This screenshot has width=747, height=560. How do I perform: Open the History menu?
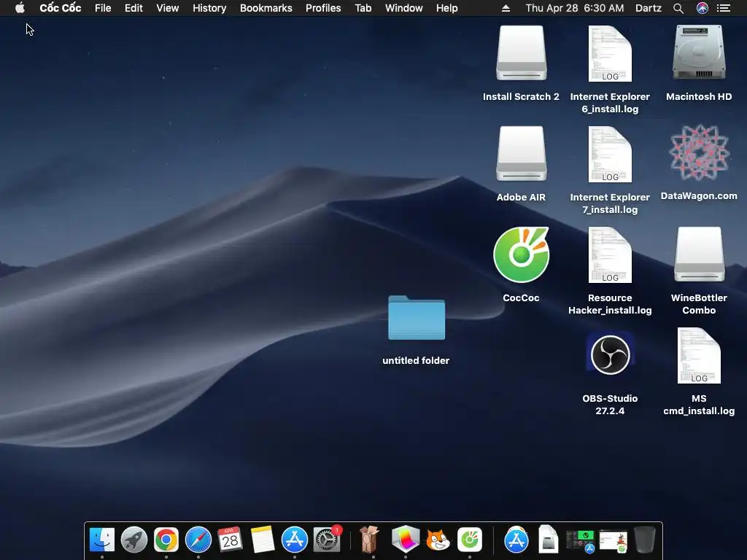click(209, 8)
